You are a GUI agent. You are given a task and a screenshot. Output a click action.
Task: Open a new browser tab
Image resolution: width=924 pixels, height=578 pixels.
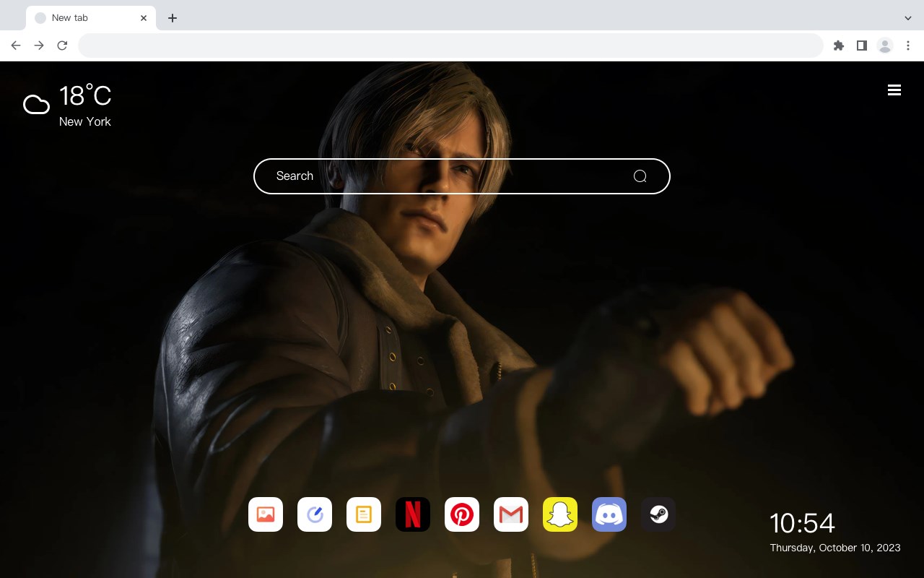172,18
